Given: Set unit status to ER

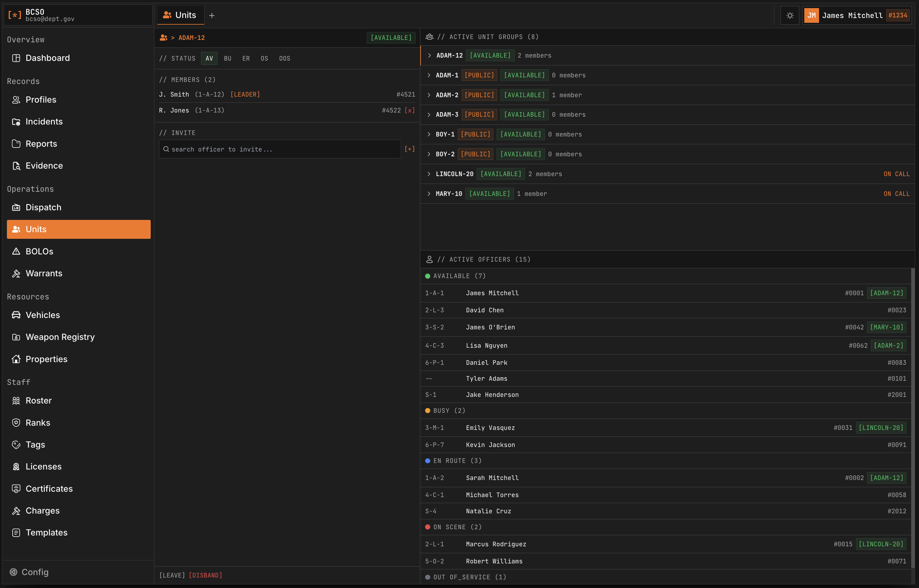Looking at the screenshot, I should coord(246,58).
